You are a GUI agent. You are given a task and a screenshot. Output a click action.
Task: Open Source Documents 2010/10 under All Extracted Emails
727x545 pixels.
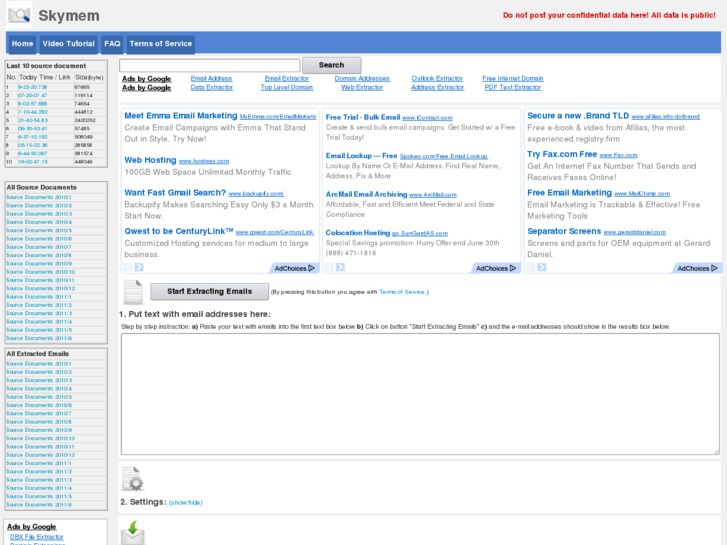(x=40, y=438)
